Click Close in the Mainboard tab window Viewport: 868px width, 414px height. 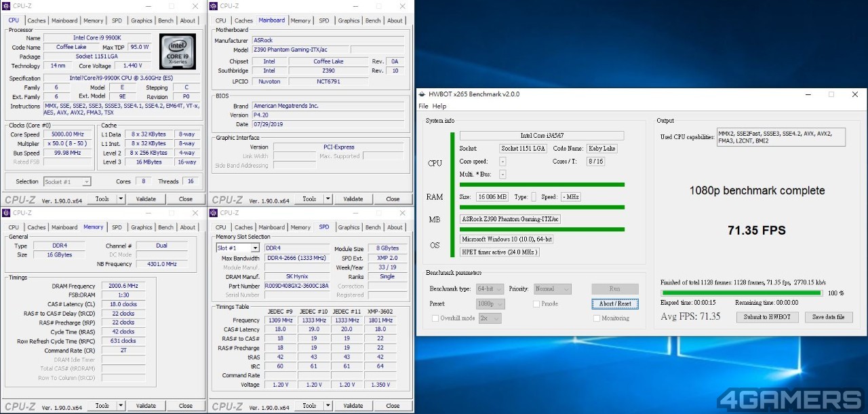[393, 199]
